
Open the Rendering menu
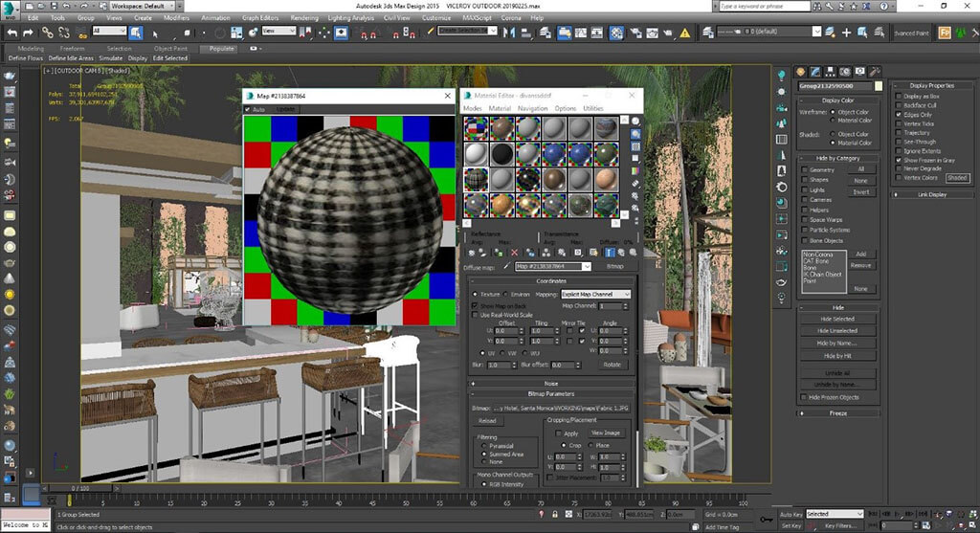[304, 17]
